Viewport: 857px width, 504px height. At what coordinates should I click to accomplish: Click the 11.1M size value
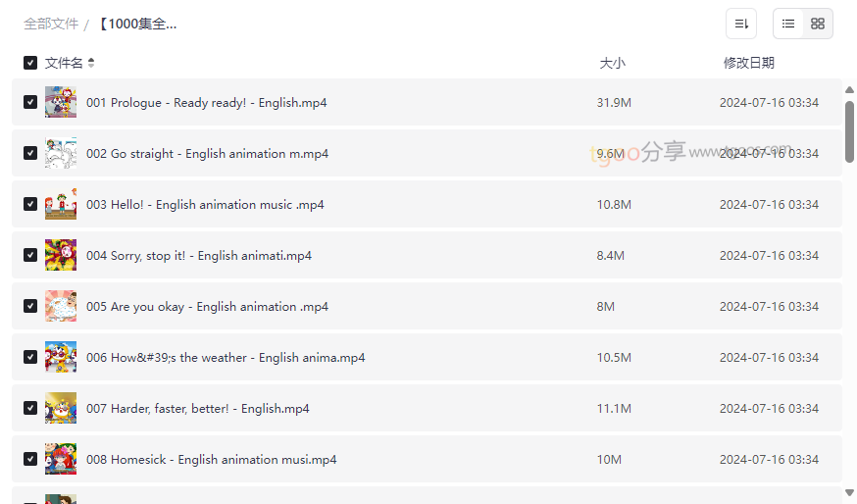pyautogui.click(x=614, y=408)
